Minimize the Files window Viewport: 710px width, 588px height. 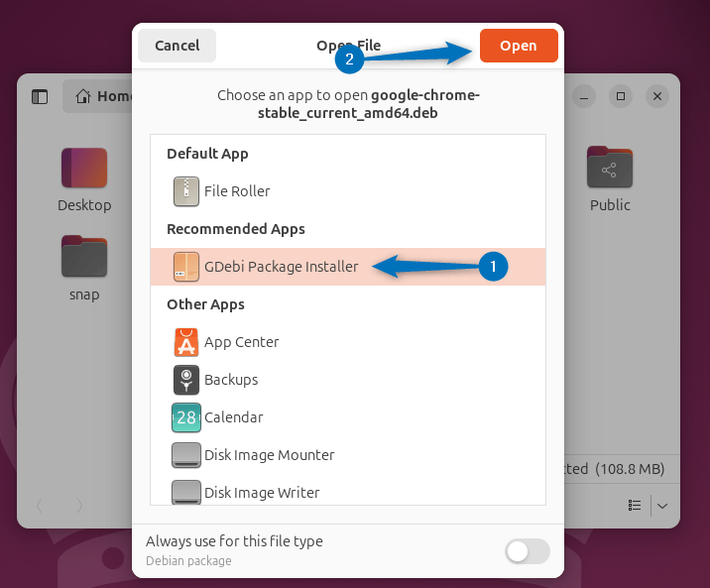pyautogui.click(x=584, y=96)
